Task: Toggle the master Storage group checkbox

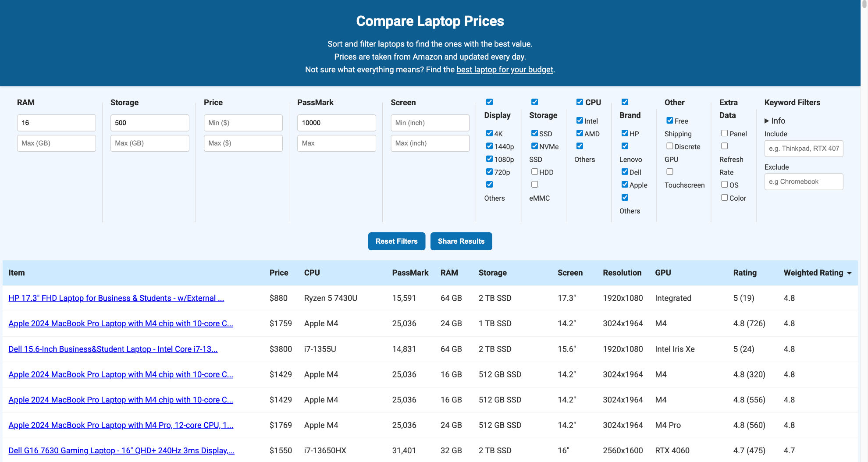Action: (x=534, y=102)
